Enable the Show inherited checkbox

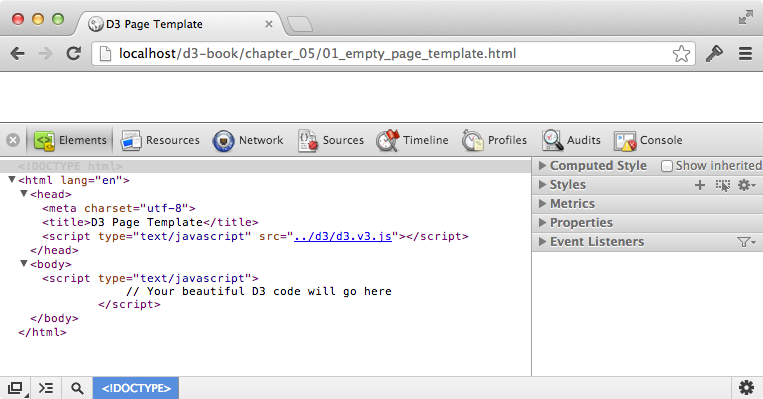click(667, 166)
